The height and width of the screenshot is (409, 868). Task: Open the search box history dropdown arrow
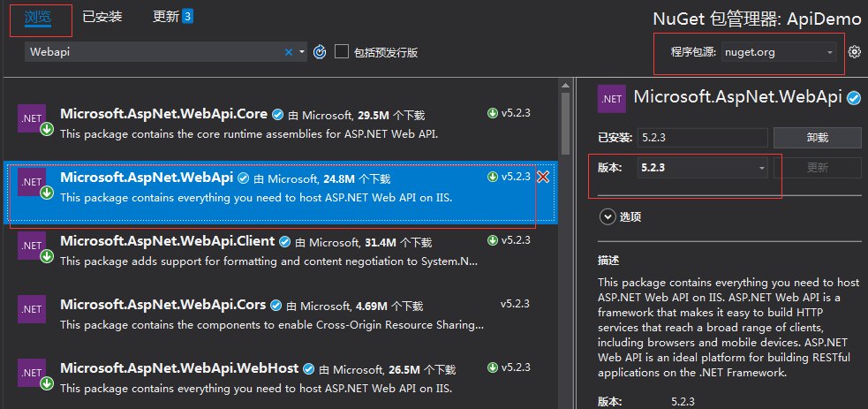[302, 52]
